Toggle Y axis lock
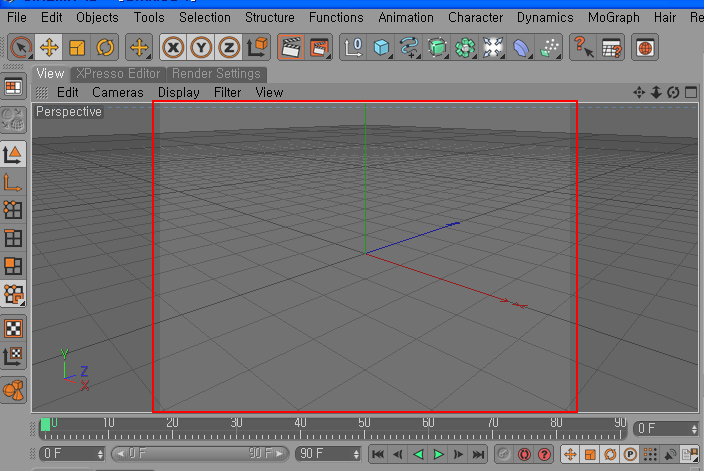Screen dimensions: 704x471 click(201, 47)
